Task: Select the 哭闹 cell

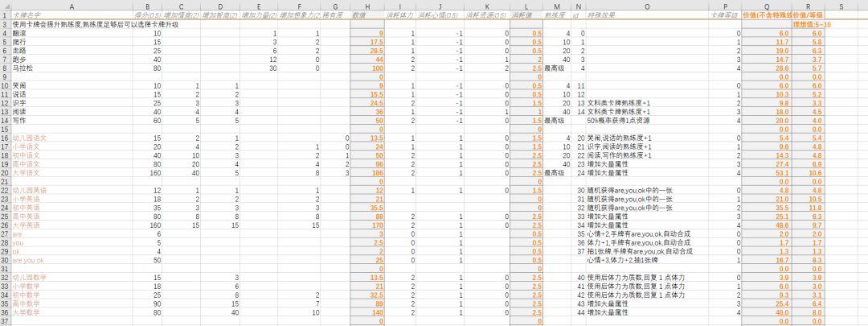Action: pyautogui.click(x=72, y=86)
